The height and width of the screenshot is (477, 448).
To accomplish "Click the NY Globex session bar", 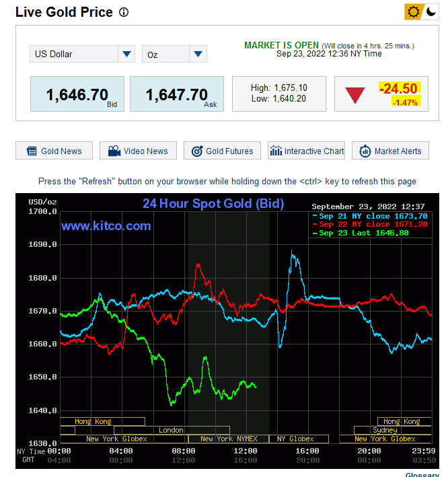I will pyautogui.click(x=299, y=439).
